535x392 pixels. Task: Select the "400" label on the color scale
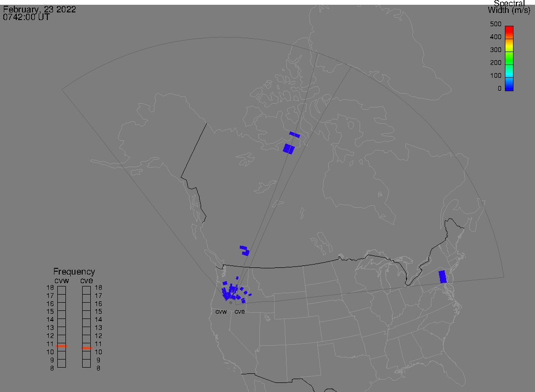[x=495, y=37]
